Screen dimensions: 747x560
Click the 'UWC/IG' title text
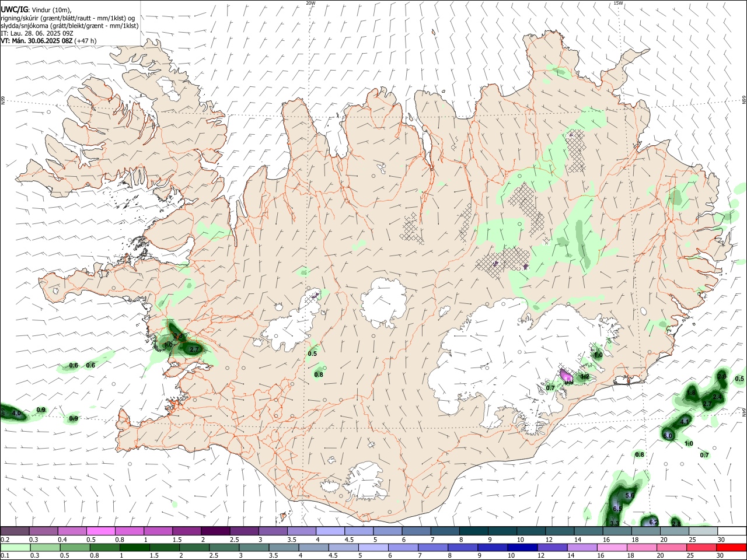pyautogui.click(x=14, y=10)
